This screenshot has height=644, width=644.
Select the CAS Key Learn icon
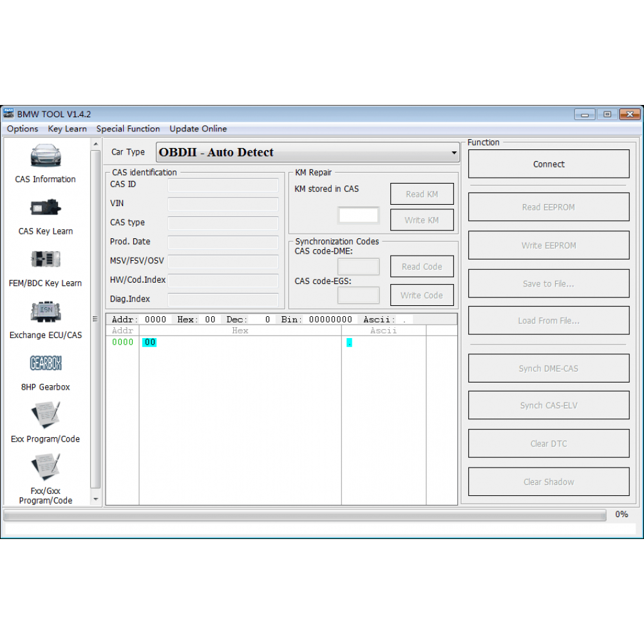[x=45, y=209]
